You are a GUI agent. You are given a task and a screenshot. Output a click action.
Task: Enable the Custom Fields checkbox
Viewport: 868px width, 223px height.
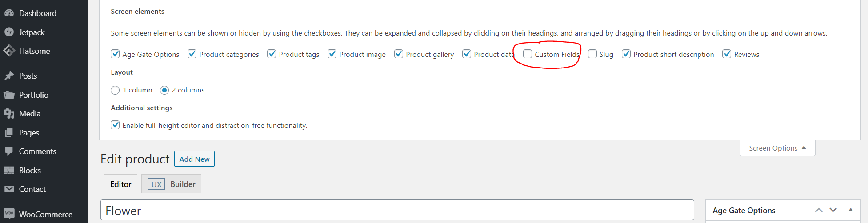[528, 54]
